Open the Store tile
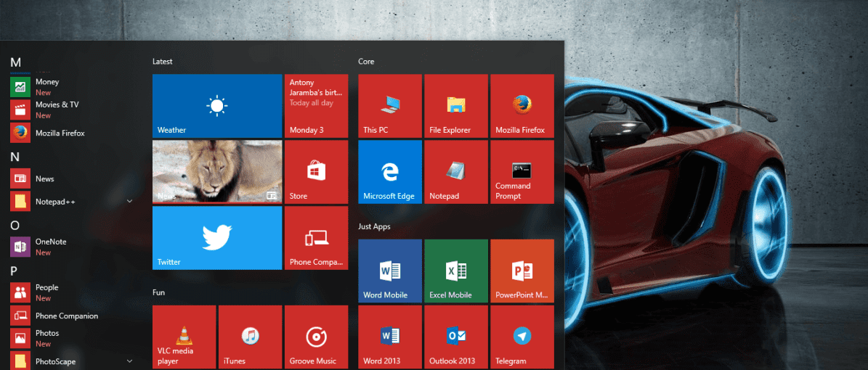Screen dimensions: 868x370 (316, 172)
